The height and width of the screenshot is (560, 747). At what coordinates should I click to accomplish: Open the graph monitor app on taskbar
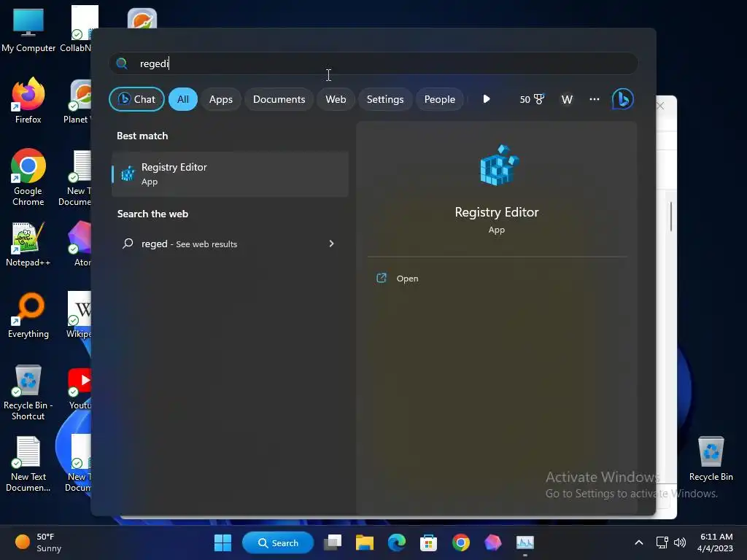point(525,542)
